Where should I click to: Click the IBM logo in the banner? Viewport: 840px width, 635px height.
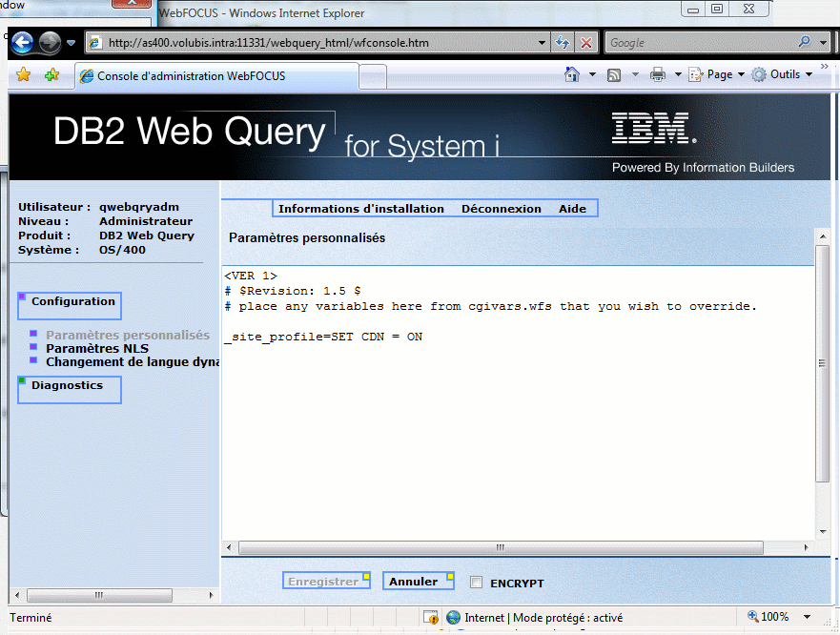coord(653,128)
